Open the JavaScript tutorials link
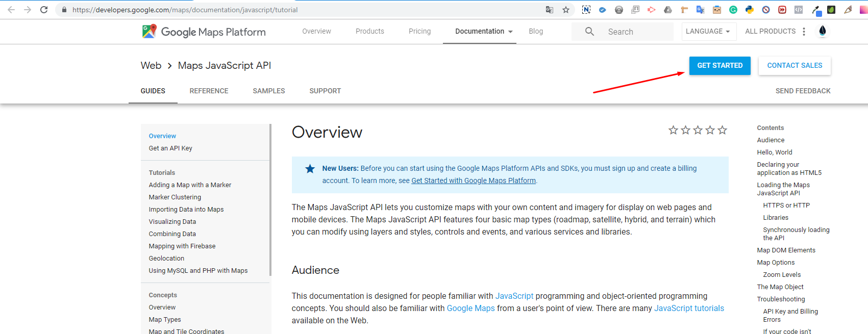Viewport: 868px width, 334px height. click(689, 308)
